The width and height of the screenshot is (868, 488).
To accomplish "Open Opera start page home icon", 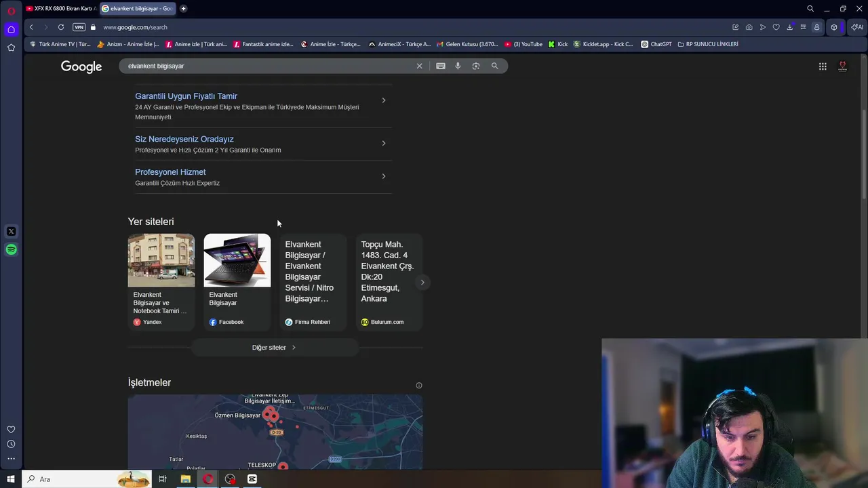I will point(11,29).
